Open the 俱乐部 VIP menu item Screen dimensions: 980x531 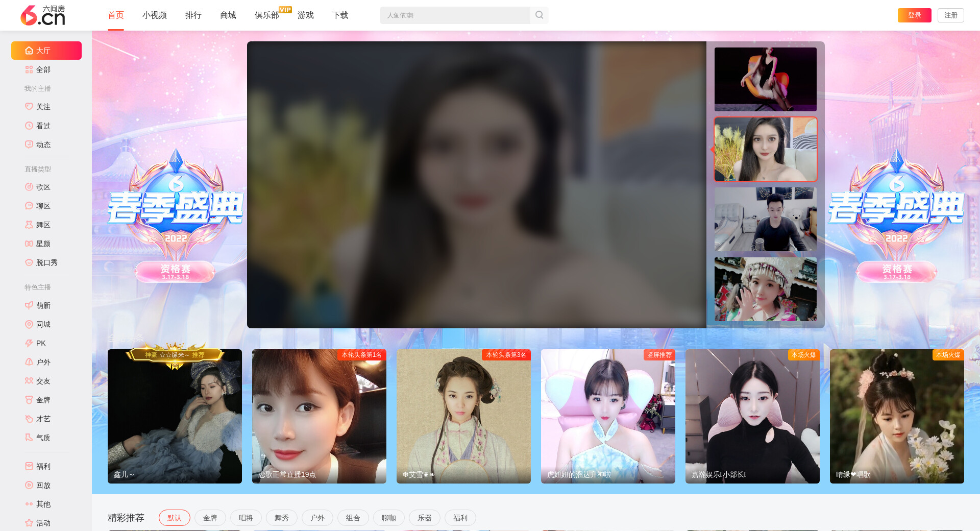coord(266,15)
